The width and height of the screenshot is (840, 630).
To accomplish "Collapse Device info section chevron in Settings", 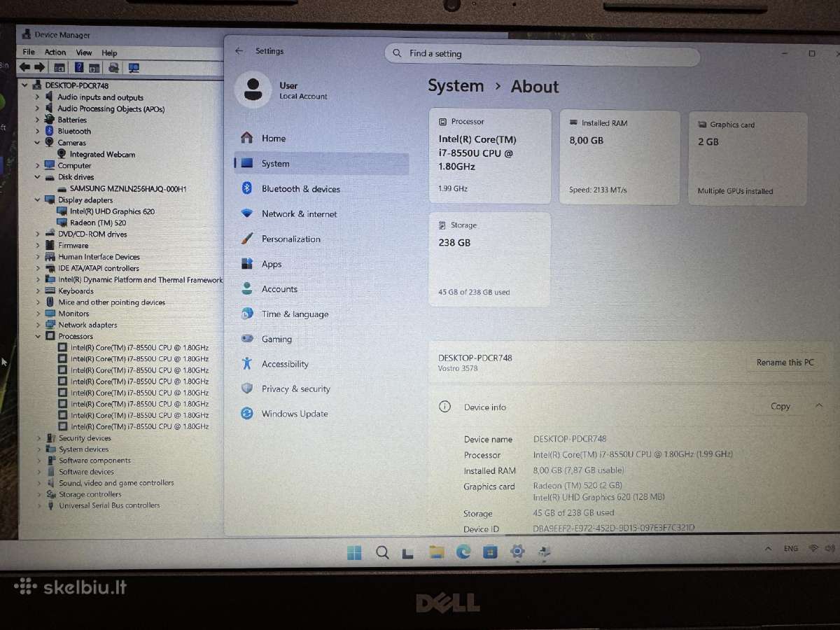I will click(x=819, y=406).
